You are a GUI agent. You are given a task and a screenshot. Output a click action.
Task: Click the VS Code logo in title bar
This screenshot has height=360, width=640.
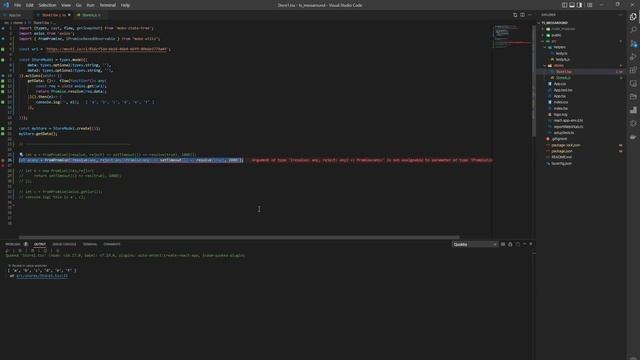(x=6, y=5)
